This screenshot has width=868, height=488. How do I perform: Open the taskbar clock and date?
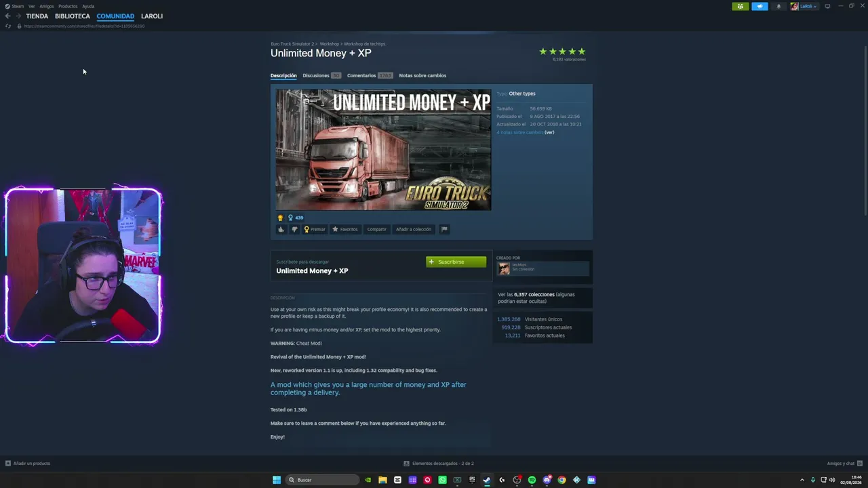852,480
